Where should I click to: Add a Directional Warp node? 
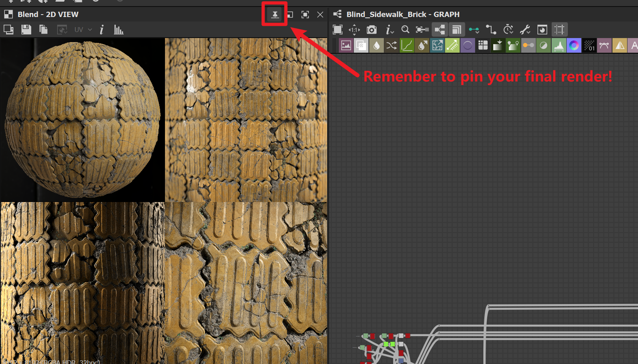[x=437, y=45]
